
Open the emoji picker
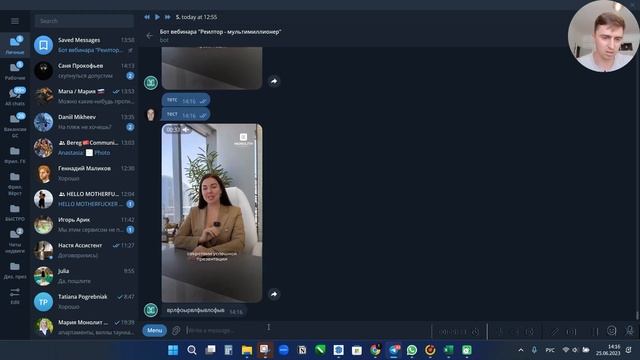(x=611, y=331)
